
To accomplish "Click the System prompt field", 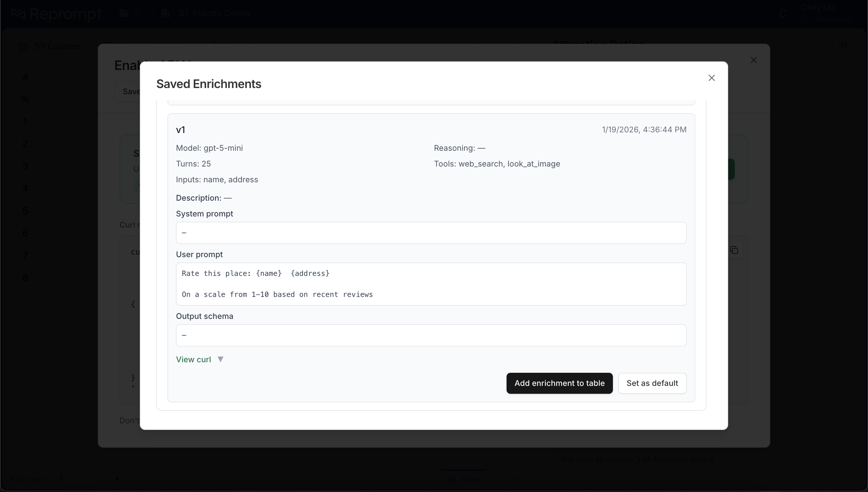I will 431,233.
